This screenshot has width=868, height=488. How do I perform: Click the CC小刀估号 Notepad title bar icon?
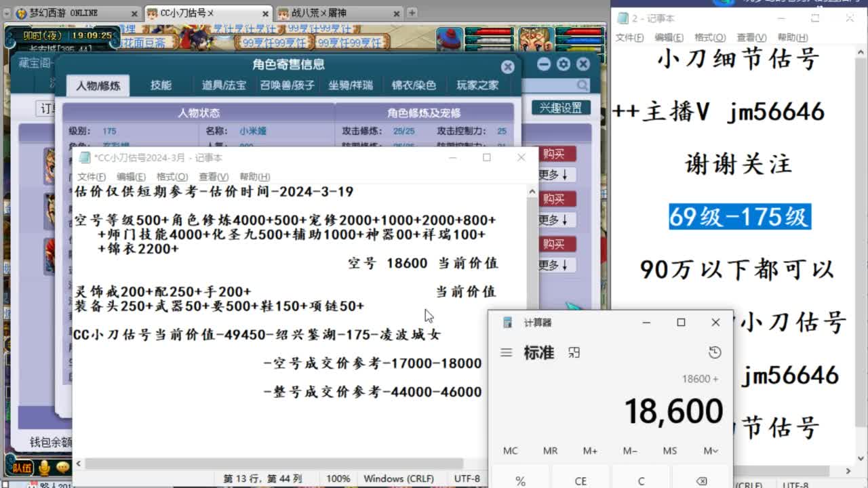[x=84, y=157]
